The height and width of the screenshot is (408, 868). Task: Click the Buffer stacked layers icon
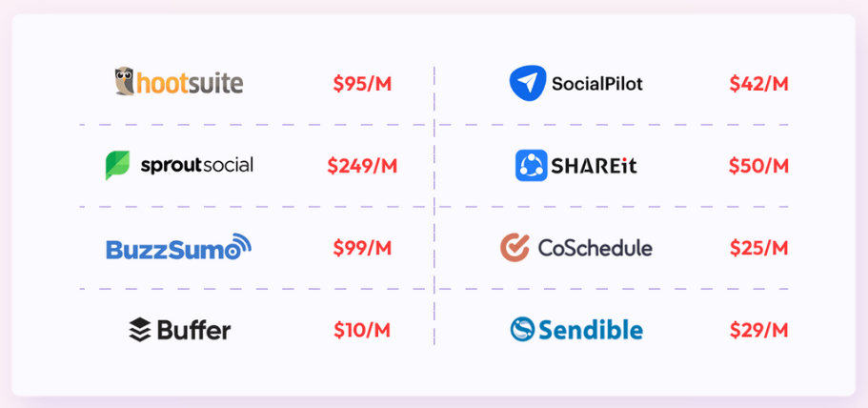[x=139, y=330]
